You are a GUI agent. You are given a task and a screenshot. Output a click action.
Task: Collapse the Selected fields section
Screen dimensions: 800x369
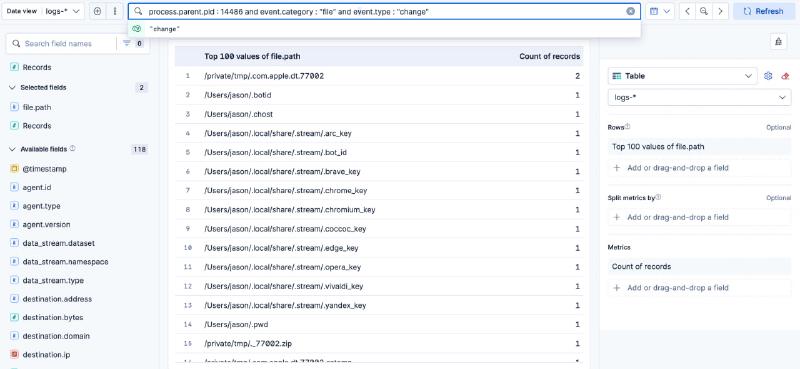coord(13,88)
